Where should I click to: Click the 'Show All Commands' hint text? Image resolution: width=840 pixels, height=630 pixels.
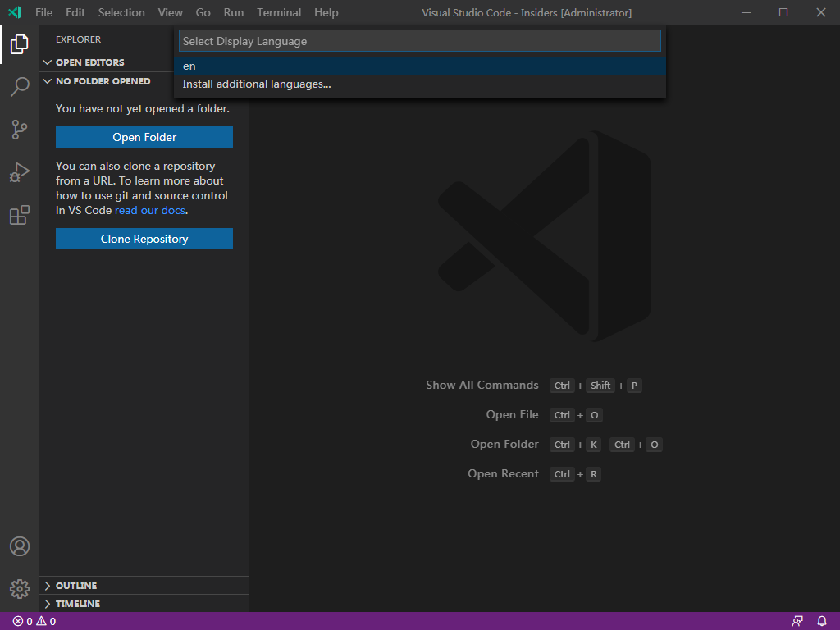[x=482, y=386]
